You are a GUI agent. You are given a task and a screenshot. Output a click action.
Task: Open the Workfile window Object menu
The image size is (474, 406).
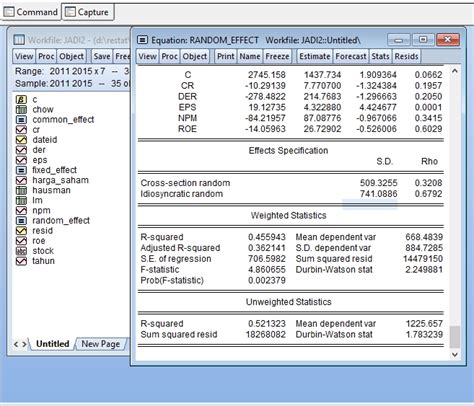pos(71,56)
